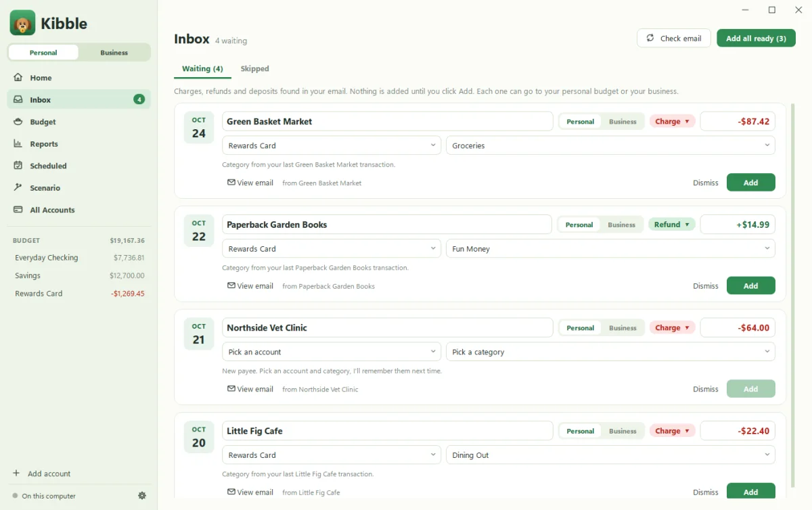This screenshot has width=812, height=510.
Task: Open Charge type dropdown for Green Basket Market
Action: click(673, 122)
